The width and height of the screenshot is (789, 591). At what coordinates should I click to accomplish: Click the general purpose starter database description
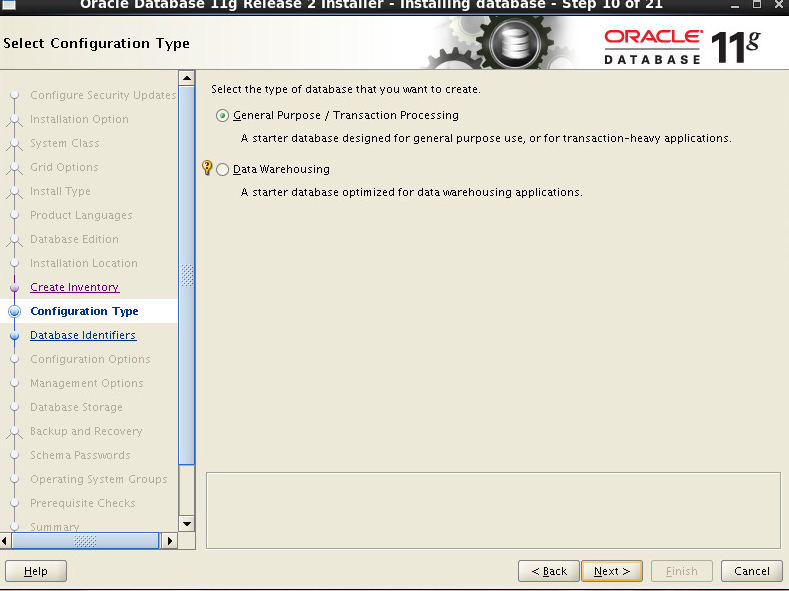coord(486,138)
